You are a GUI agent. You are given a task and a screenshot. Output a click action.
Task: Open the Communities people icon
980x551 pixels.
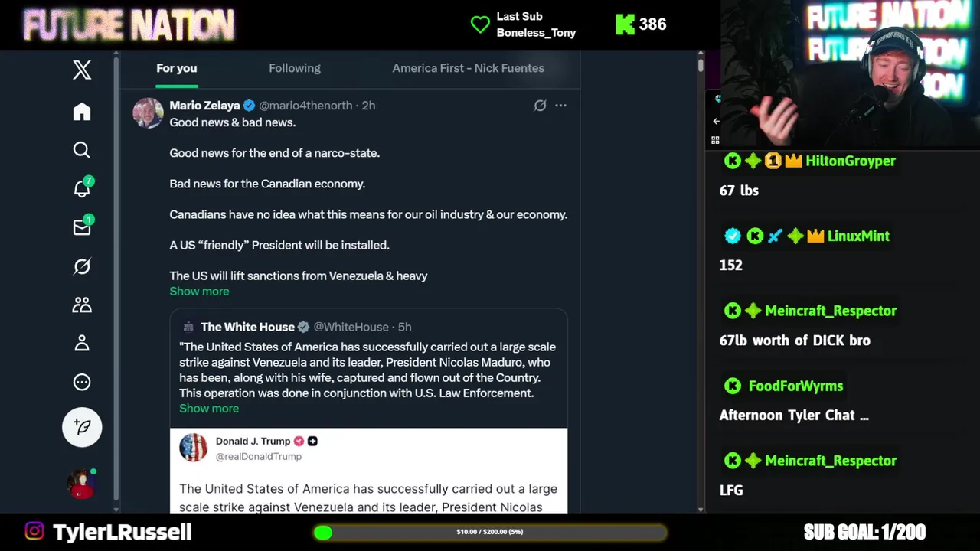coord(82,305)
